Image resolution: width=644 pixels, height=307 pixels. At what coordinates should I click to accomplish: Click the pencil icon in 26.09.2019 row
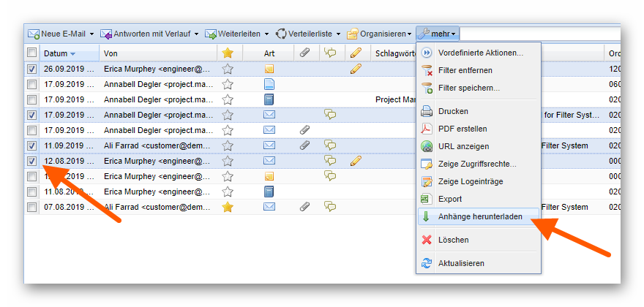pyautogui.click(x=356, y=69)
